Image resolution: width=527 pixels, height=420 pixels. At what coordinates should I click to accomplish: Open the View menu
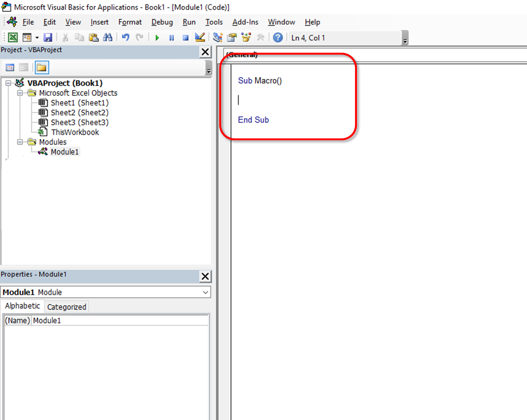point(73,22)
